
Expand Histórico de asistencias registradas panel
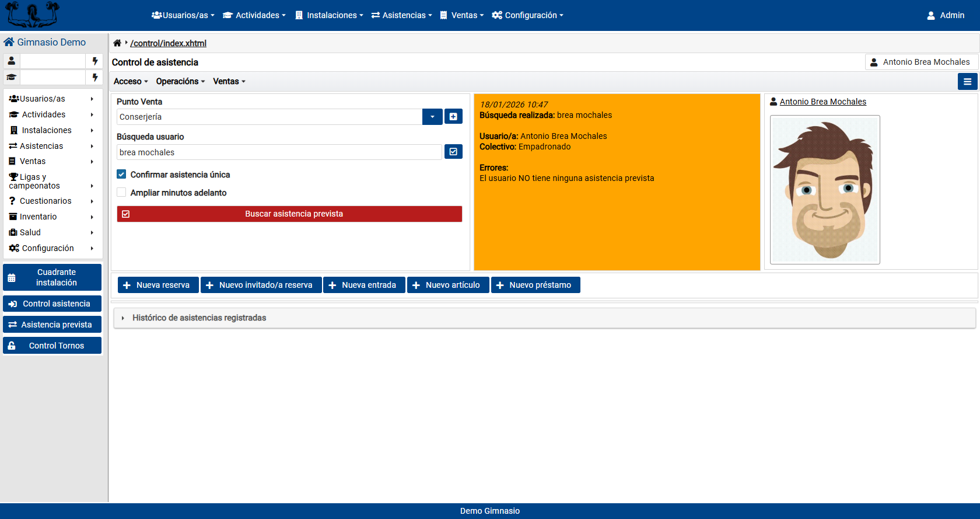point(199,318)
